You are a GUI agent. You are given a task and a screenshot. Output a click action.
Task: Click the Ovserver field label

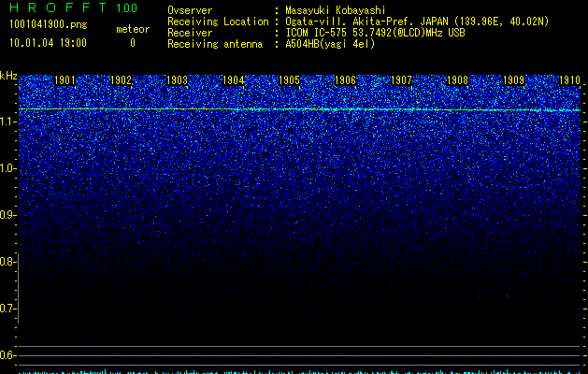click(190, 10)
